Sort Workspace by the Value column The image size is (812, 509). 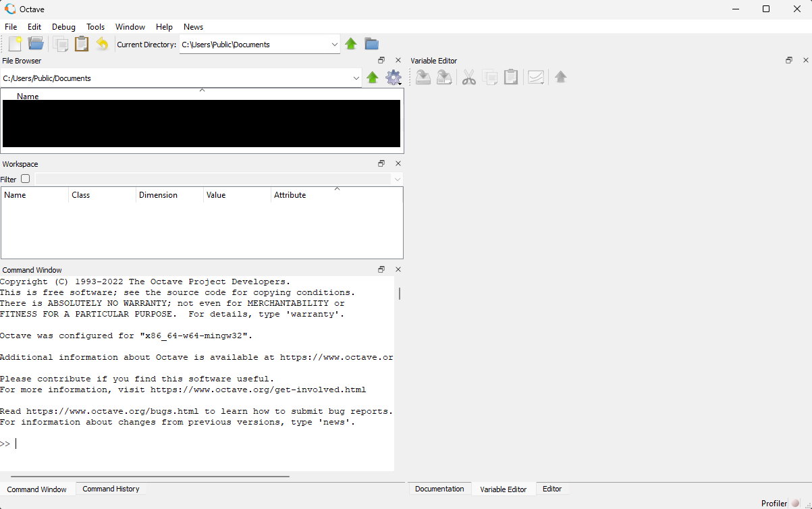pos(237,195)
